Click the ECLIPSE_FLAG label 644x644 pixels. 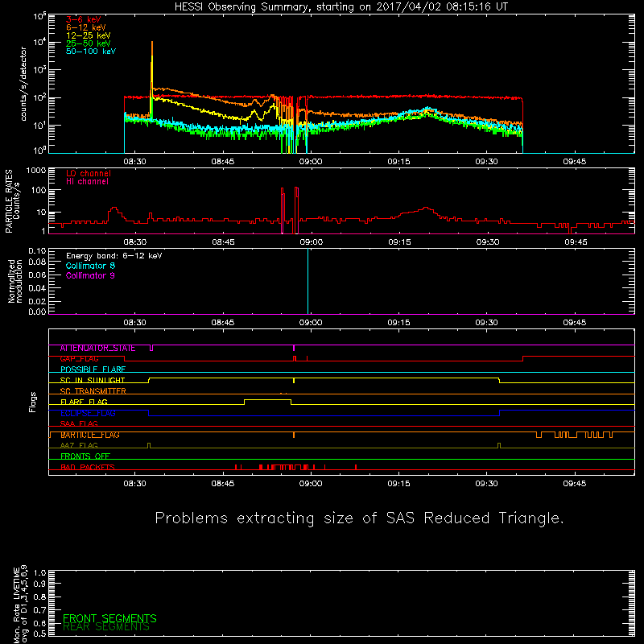click(88, 413)
